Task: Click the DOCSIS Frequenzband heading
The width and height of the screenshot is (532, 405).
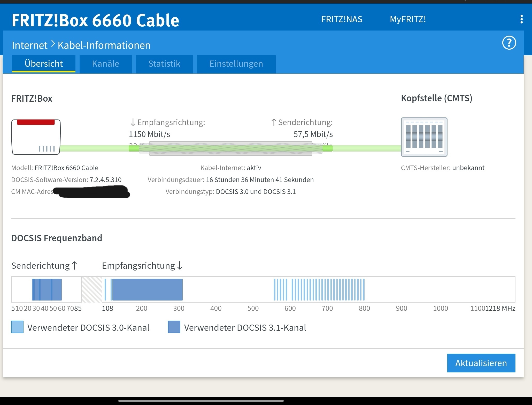Action: pyautogui.click(x=57, y=238)
